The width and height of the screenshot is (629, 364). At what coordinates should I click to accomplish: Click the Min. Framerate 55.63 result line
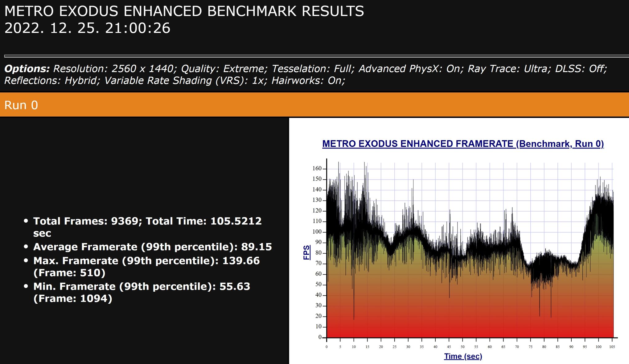coord(142,292)
